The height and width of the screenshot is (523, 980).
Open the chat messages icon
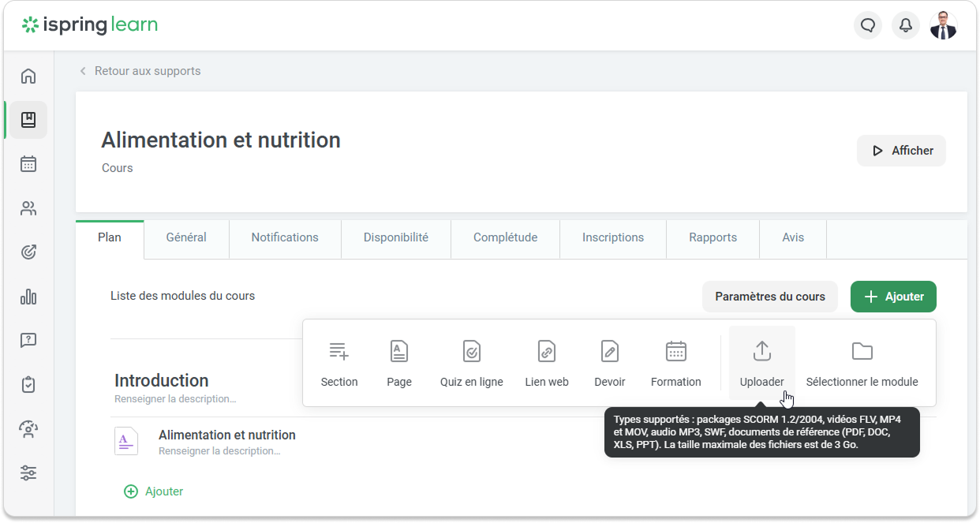[x=868, y=26]
